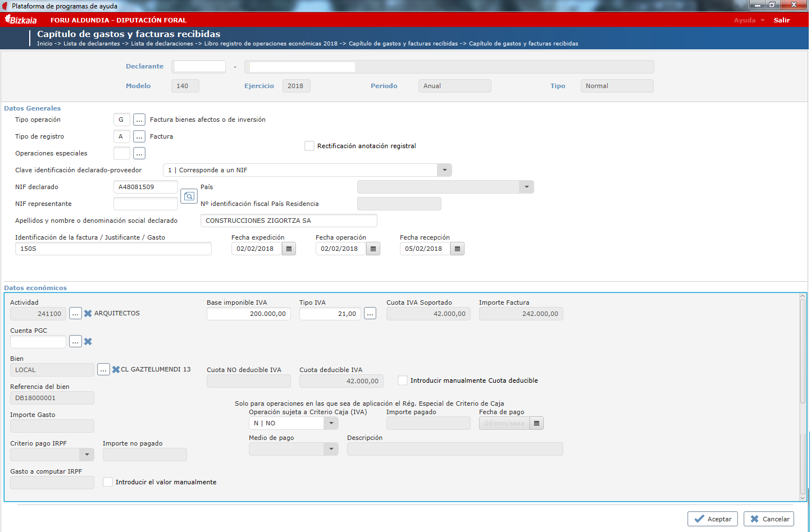Click the Datos económicos vertical scrollbar
Screen dimensions: 811x532
click(x=803, y=397)
